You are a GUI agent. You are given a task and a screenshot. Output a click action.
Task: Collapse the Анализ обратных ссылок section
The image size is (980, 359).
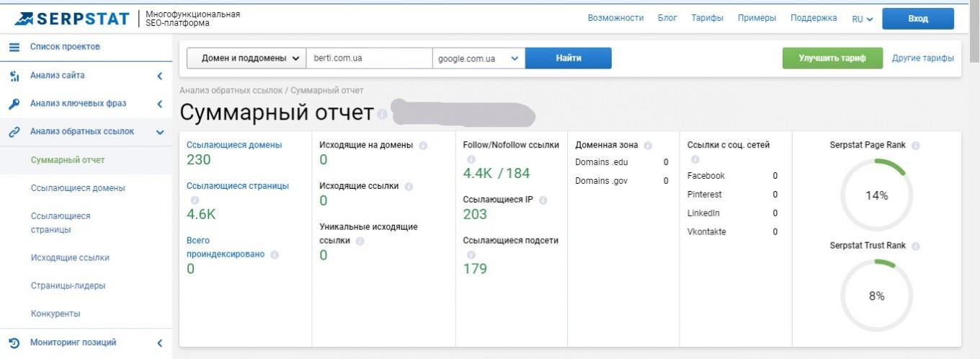pos(159,132)
